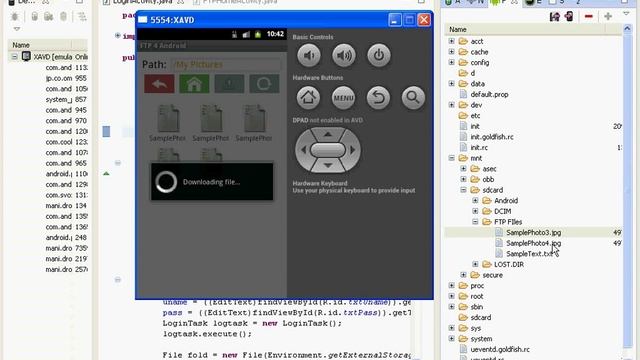
Task: Select the default.prop file
Action: (489, 94)
